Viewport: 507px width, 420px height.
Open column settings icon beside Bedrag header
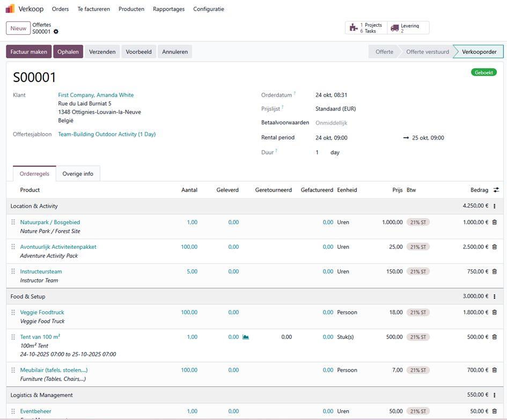496,190
